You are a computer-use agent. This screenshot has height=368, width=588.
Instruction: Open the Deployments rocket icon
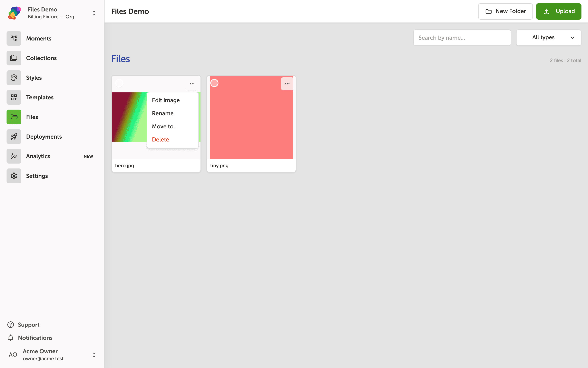(14, 137)
